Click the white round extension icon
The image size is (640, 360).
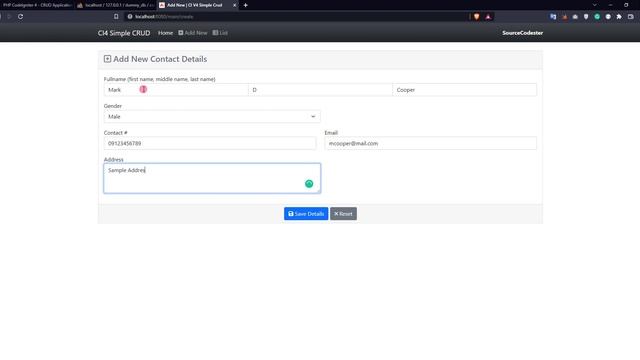pos(608,17)
